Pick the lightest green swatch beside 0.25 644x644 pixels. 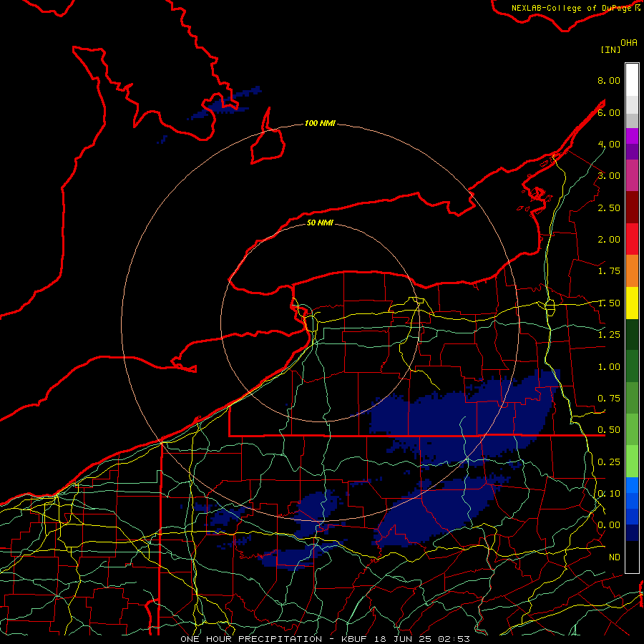click(x=632, y=462)
